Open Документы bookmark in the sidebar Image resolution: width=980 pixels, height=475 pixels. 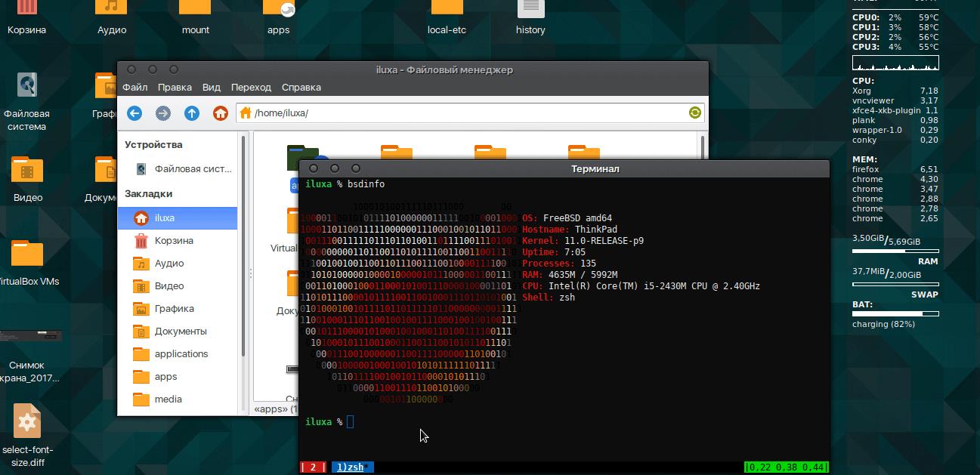tap(178, 331)
